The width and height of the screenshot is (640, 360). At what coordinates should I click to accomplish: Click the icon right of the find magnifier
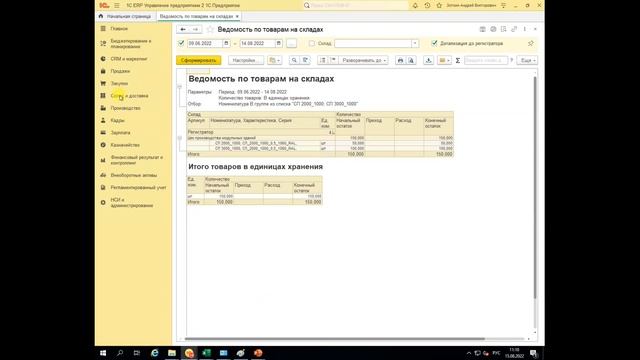[x=305, y=60]
